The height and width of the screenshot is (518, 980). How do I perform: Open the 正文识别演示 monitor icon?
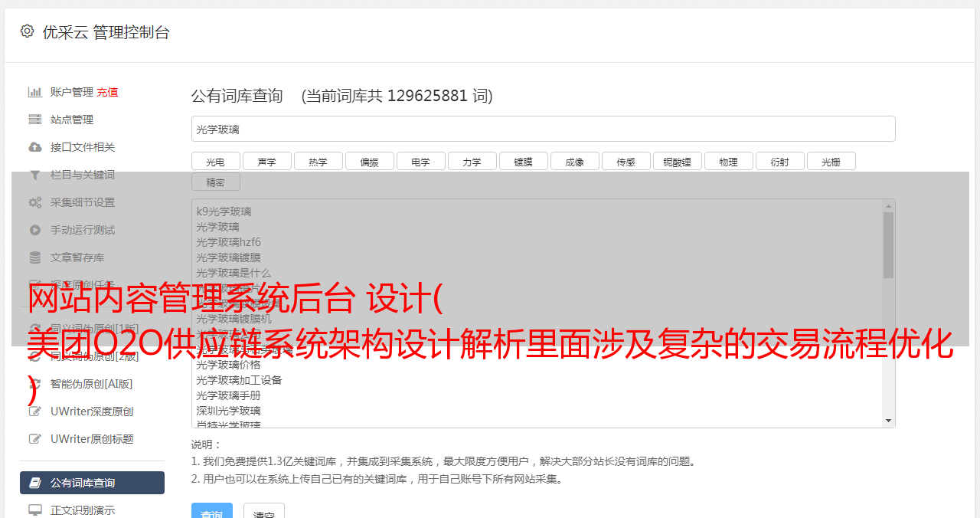pyautogui.click(x=35, y=510)
